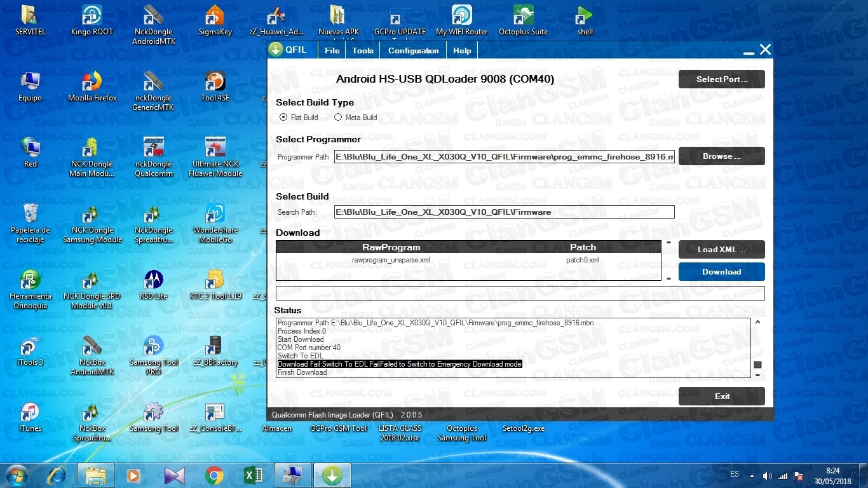Launch Setool2g.exe desktop icon
The width and height of the screenshot is (868, 488).
[523, 428]
